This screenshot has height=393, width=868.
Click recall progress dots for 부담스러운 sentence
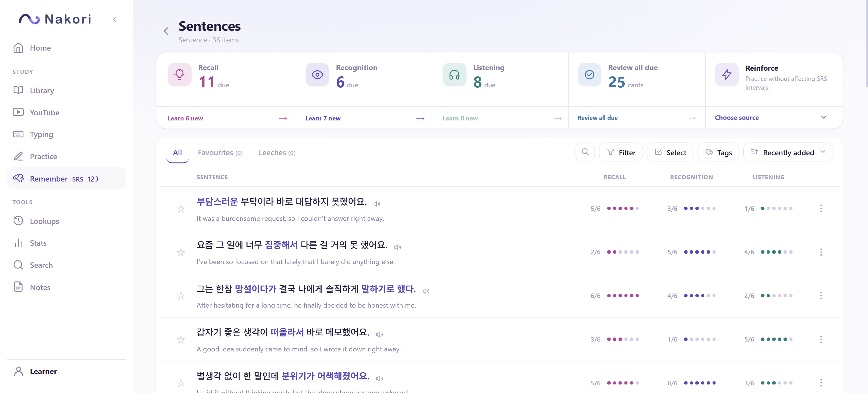623,208
